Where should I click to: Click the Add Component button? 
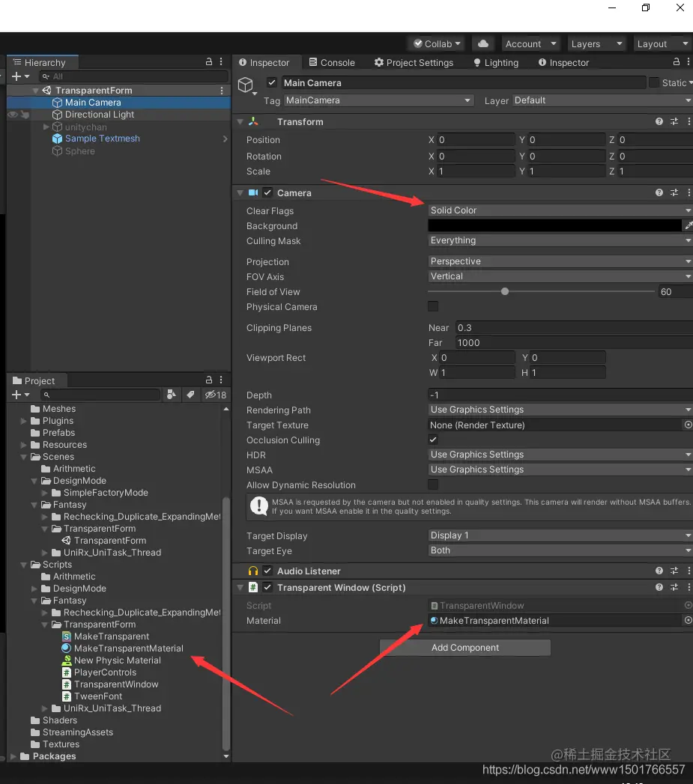[464, 648]
